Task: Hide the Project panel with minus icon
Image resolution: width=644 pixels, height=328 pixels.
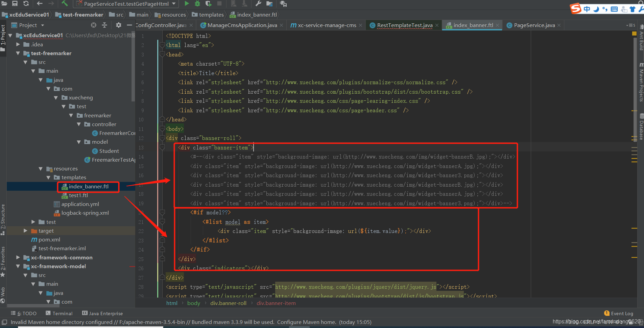Action: (x=129, y=25)
